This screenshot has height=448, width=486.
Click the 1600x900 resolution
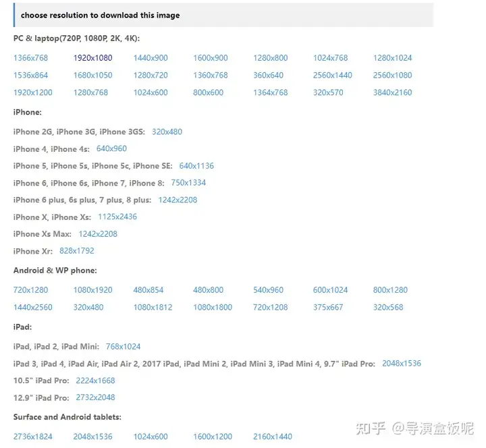[x=211, y=58]
